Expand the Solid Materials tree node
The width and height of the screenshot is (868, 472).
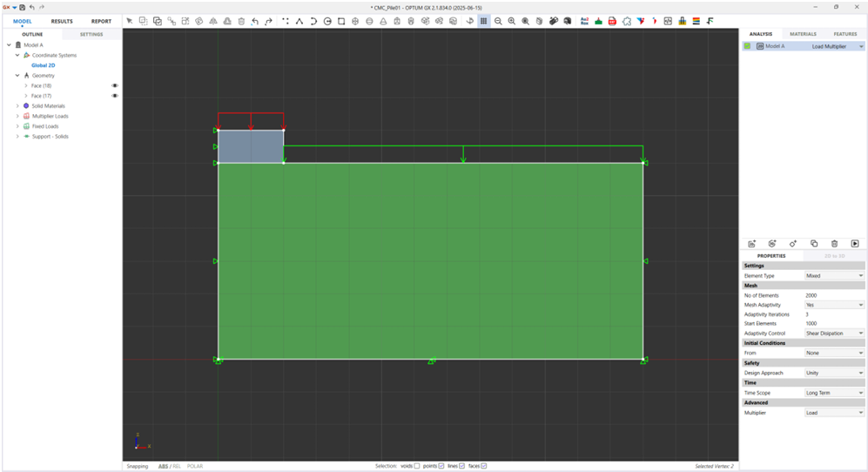pyautogui.click(x=17, y=105)
